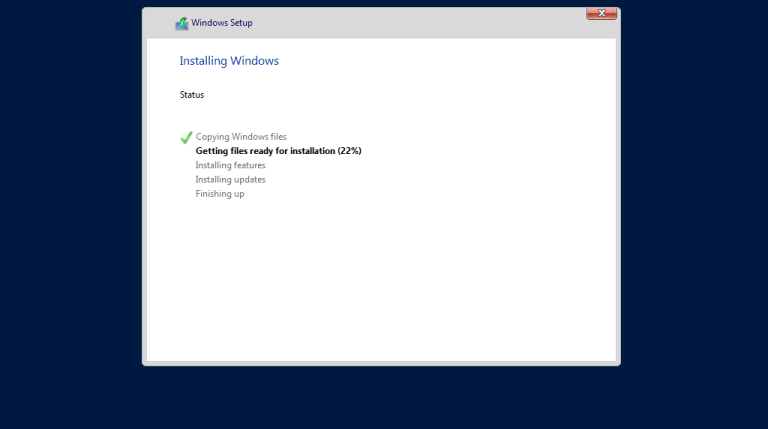Image resolution: width=768 pixels, height=429 pixels.
Task: Click the gray bottom border of Setup window
Action: pos(380,363)
